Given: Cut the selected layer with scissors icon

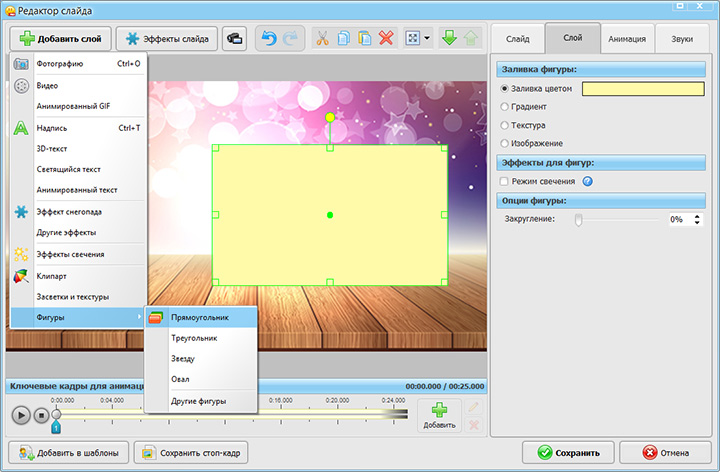Looking at the screenshot, I should (x=322, y=39).
